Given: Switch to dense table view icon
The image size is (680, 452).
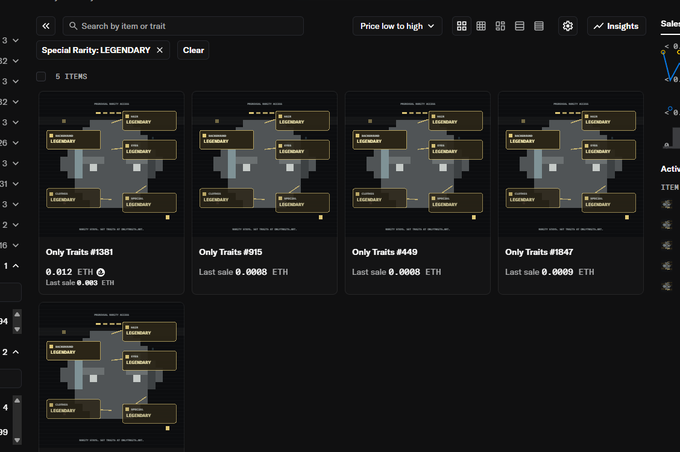Looking at the screenshot, I should tap(539, 26).
